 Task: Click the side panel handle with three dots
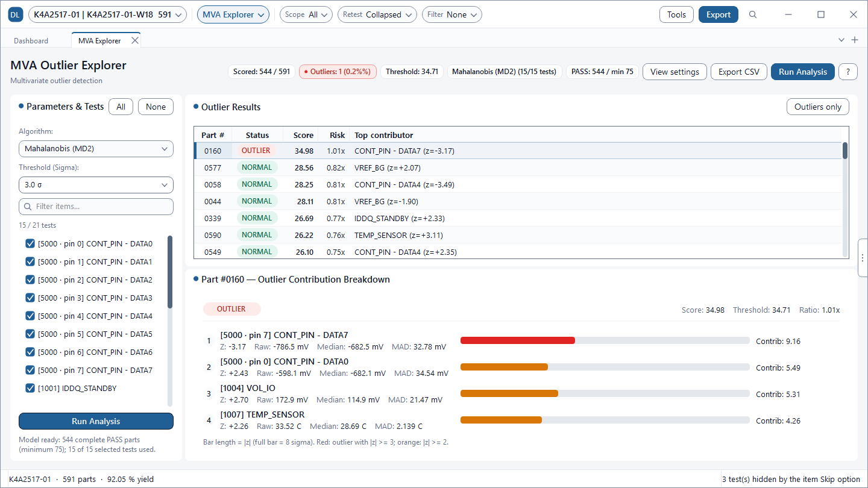(863, 257)
